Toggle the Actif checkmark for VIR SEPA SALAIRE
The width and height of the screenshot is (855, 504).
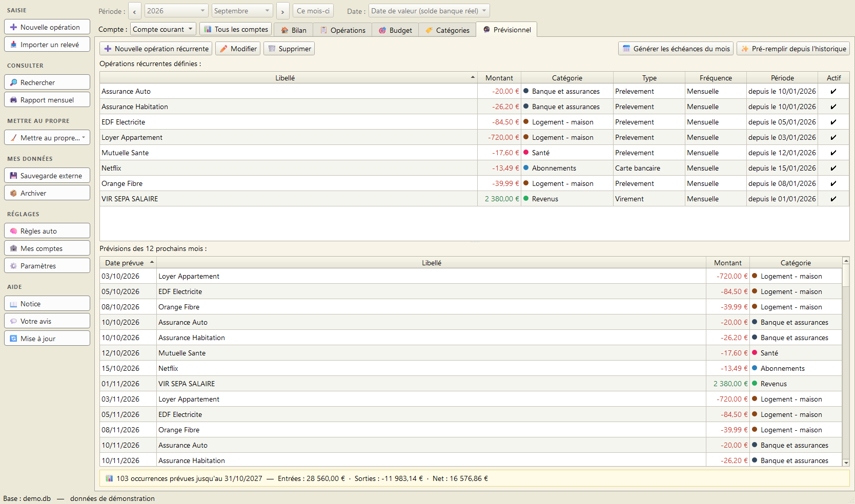pos(833,199)
